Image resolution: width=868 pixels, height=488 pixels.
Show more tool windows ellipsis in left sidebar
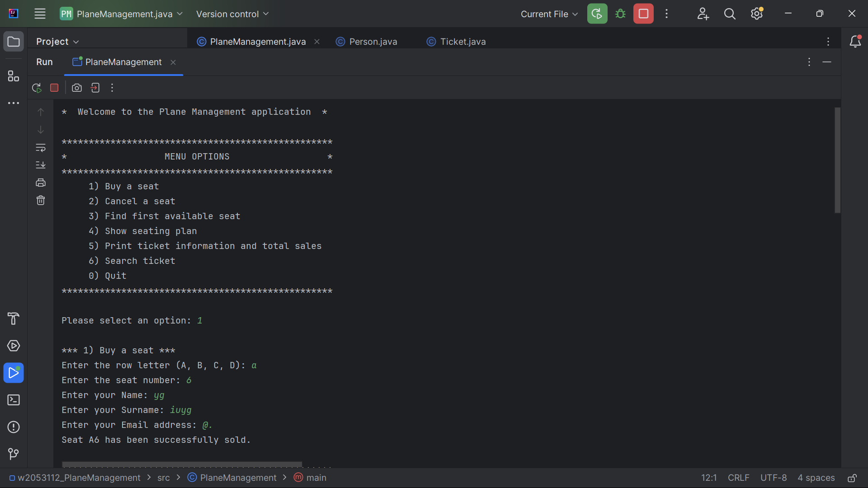tap(14, 103)
